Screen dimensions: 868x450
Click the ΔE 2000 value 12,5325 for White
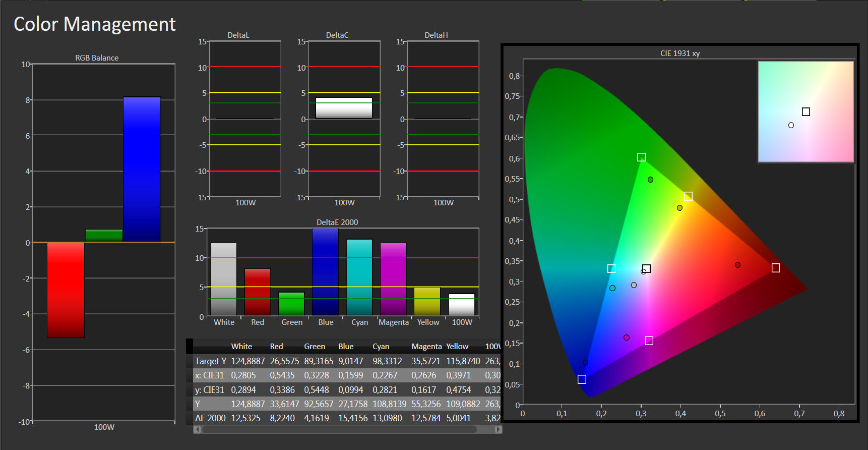pos(245,418)
